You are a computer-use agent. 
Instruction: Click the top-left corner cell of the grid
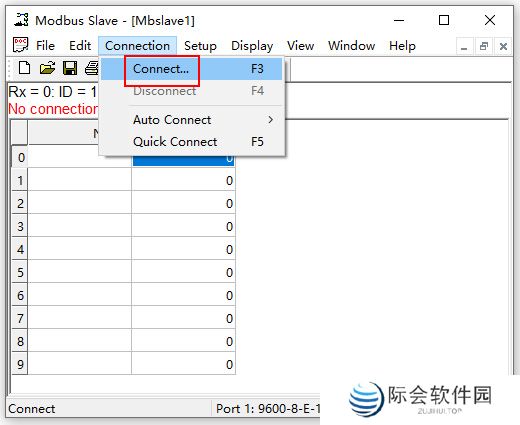pyautogui.click(x=20, y=133)
